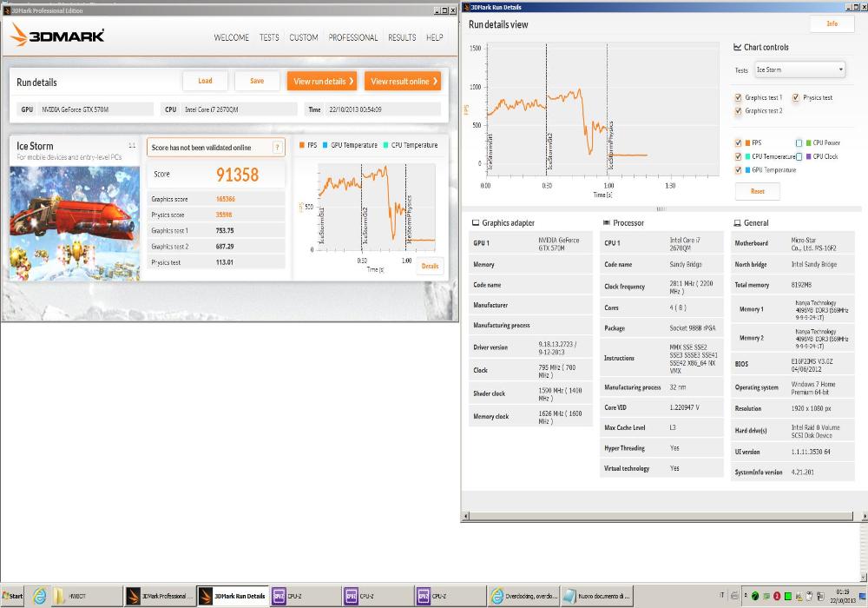Toggle the FPS series checkbox
The image size is (868, 608).
tap(738, 142)
